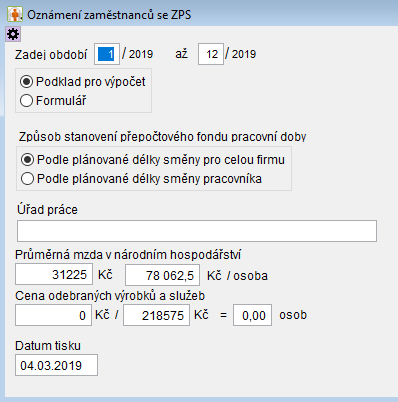Click the Průměrná mzda v národním hospodářství label
This screenshot has width=398, height=402.
(128, 255)
